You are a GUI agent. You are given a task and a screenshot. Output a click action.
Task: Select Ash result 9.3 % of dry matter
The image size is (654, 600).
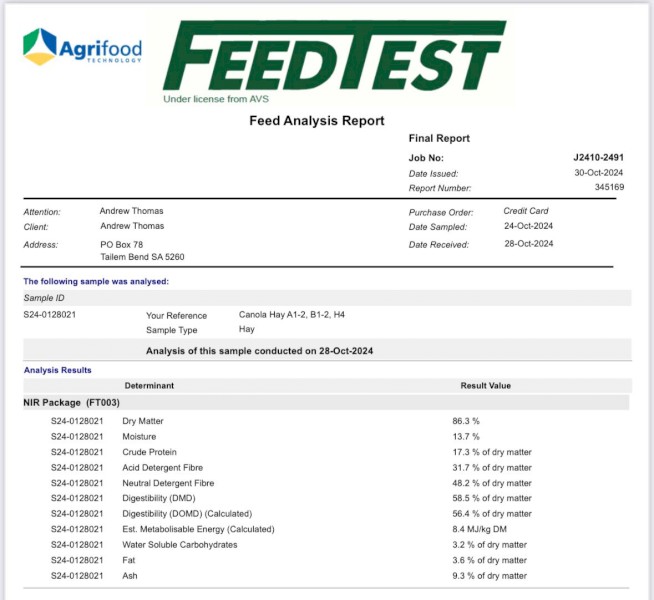[490, 576]
